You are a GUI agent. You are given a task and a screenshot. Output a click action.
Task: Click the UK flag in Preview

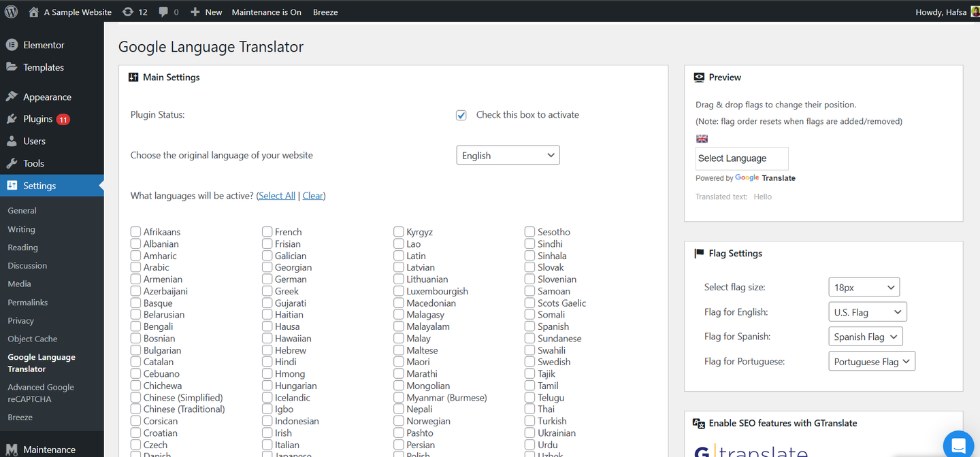tap(702, 139)
